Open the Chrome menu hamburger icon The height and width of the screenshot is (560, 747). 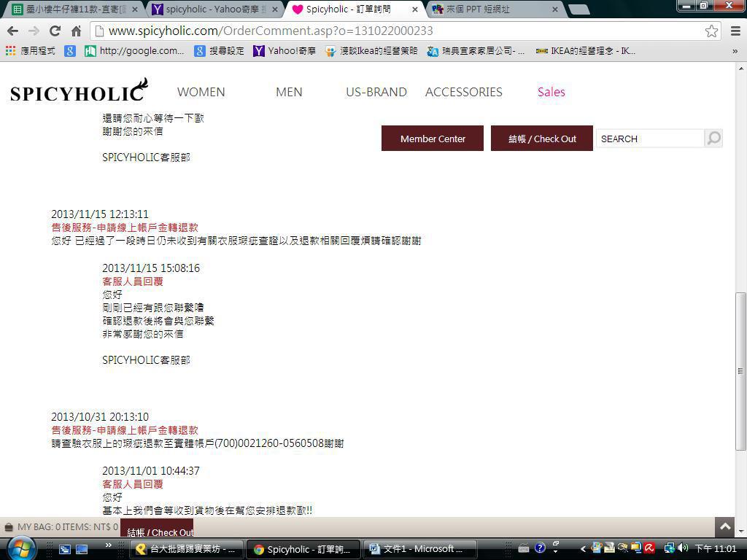[x=735, y=31]
